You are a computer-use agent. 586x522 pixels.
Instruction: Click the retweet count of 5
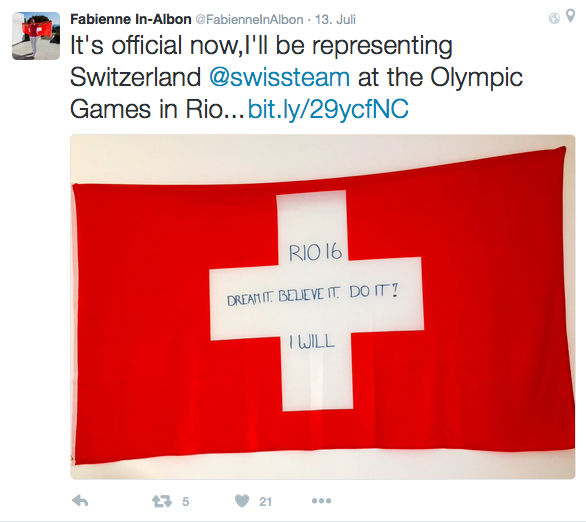186,501
